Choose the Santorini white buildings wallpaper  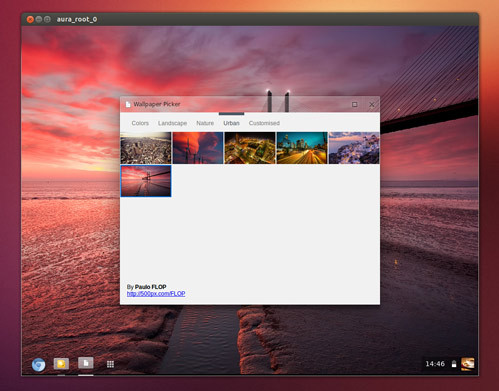[x=354, y=148]
